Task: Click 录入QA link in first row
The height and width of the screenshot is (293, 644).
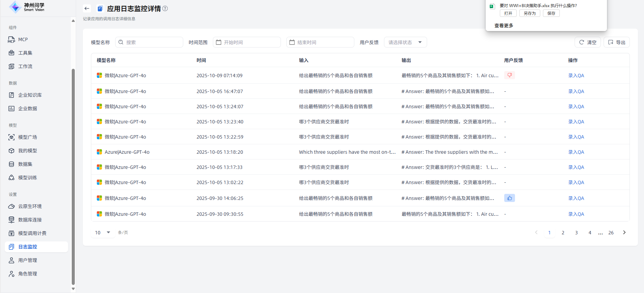Action: click(576, 76)
